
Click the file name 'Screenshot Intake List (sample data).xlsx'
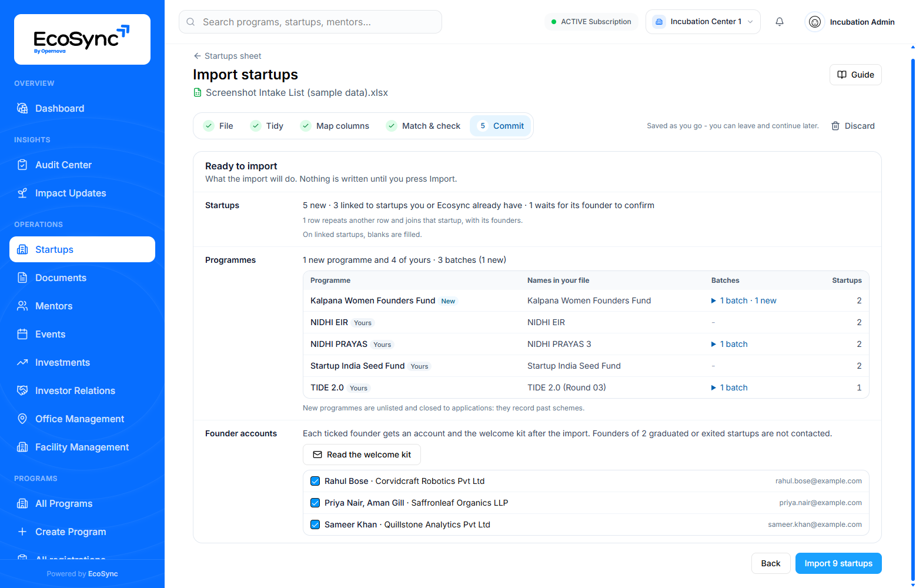click(x=297, y=92)
